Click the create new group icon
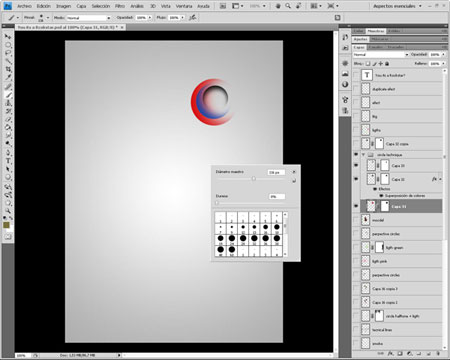This screenshot has width=450, height=360. coord(419,353)
